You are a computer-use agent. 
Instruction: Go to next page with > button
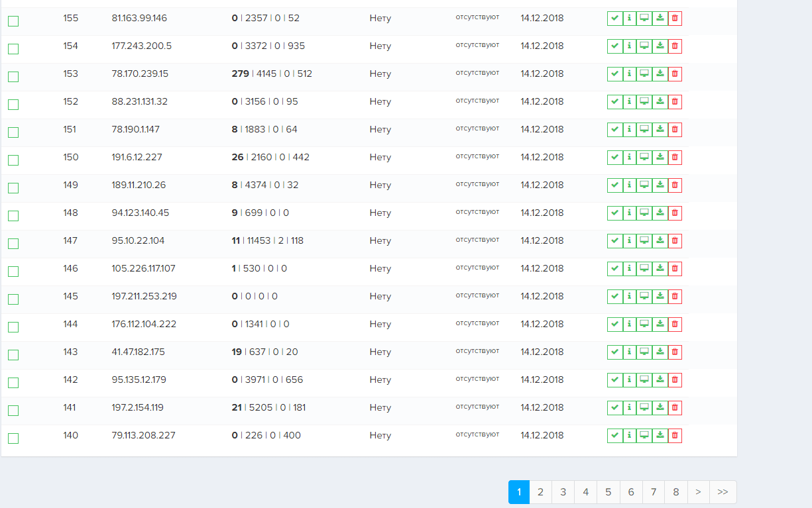click(699, 492)
